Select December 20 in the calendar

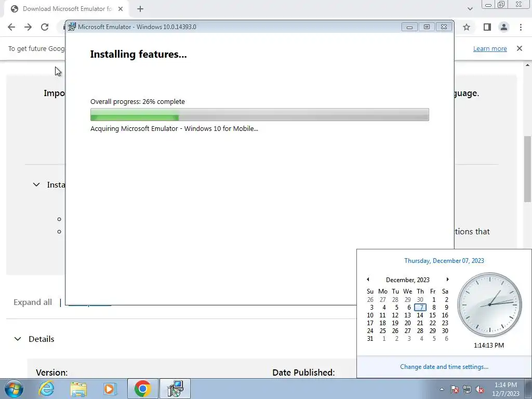[x=407, y=323]
